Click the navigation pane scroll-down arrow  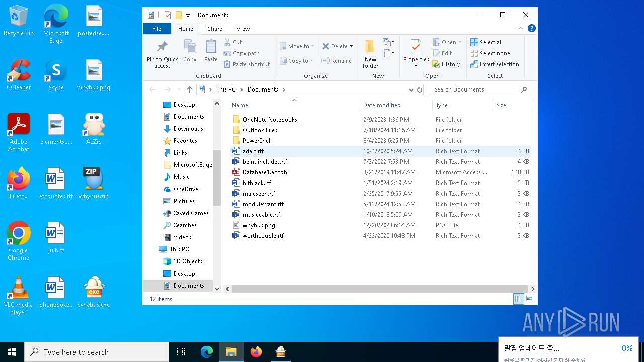tap(217, 289)
